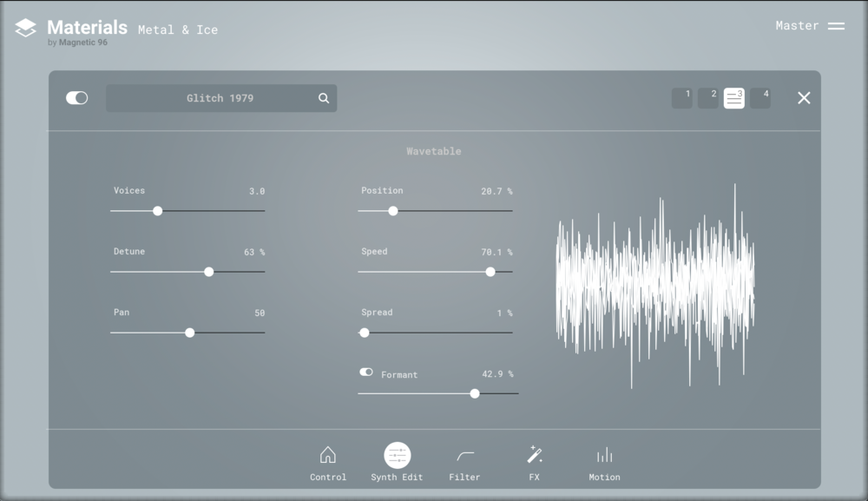Open the FX magic wand icon
This screenshot has height=501, width=868.
pos(534,454)
